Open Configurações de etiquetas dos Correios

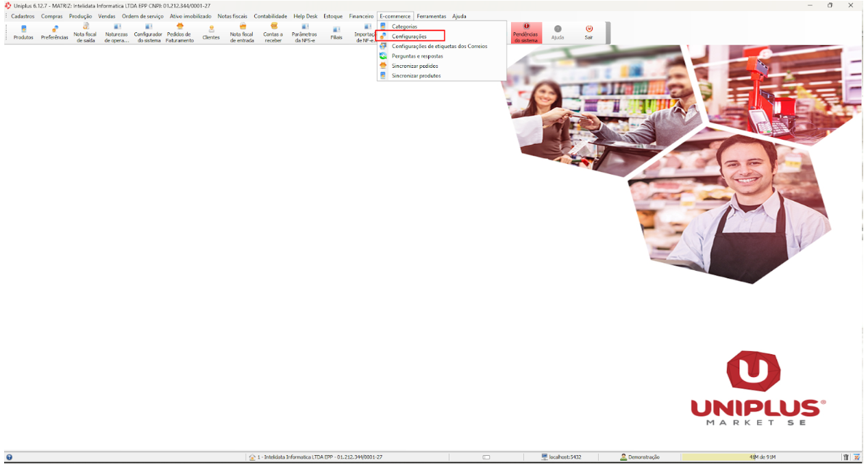[439, 46]
